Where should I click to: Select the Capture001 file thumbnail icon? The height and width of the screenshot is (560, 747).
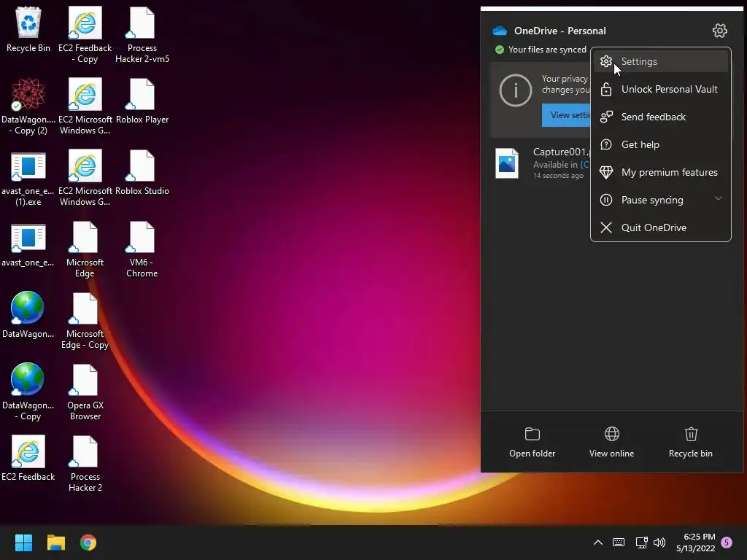pyautogui.click(x=506, y=163)
